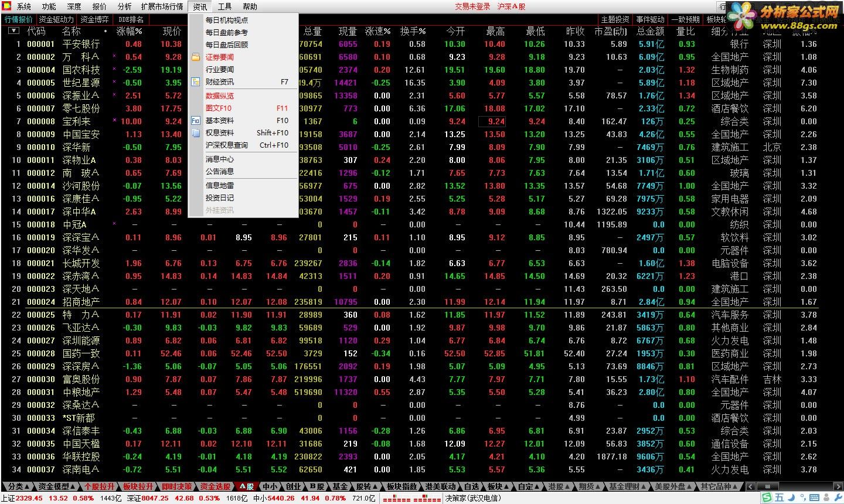Select the 港美联动 bottom tab
This screenshot has height=504, width=844.
click(x=441, y=486)
